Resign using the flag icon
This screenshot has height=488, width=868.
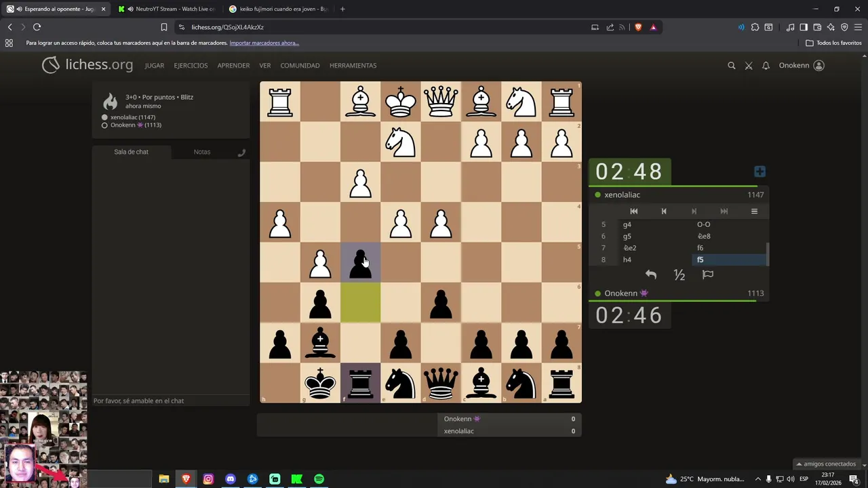pos(707,274)
